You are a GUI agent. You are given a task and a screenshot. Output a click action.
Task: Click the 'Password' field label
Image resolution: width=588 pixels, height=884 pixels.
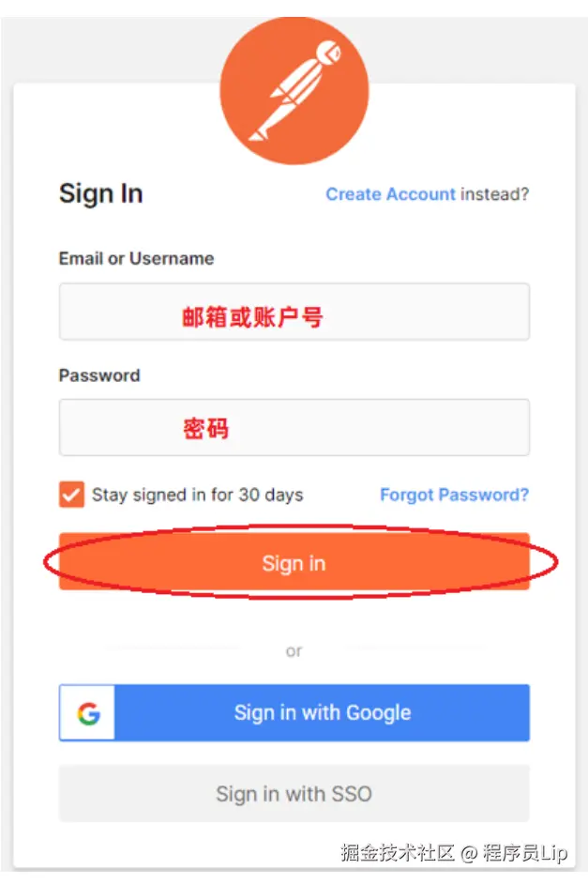click(99, 375)
